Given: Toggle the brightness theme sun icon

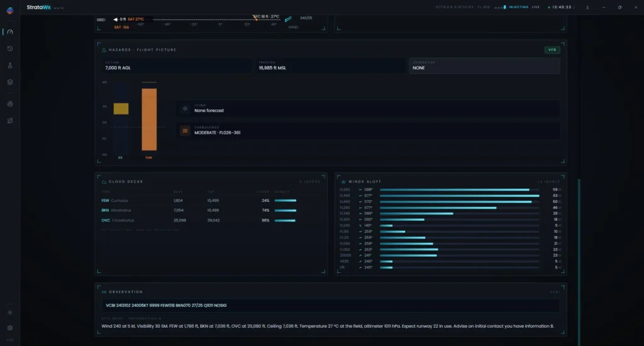Looking at the screenshot, I should 10,313.
